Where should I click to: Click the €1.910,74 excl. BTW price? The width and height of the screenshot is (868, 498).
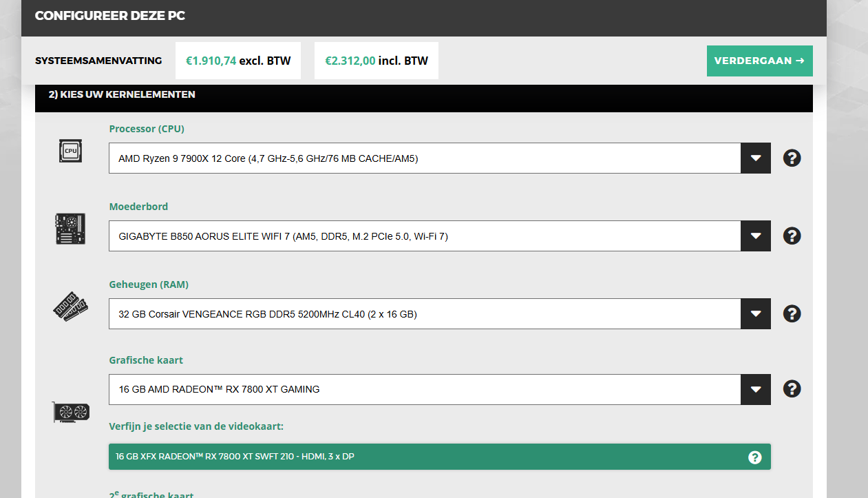tap(238, 61)
